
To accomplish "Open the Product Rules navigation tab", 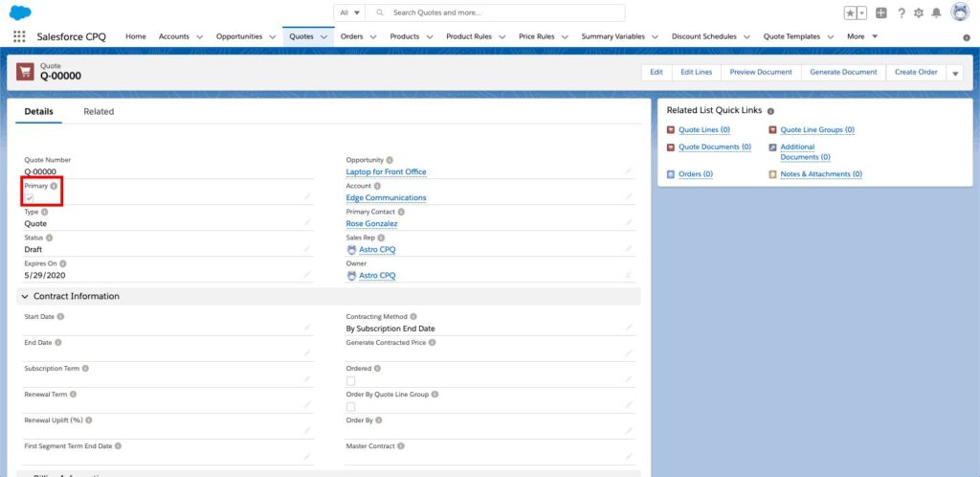I will click(x=469, y=36).
